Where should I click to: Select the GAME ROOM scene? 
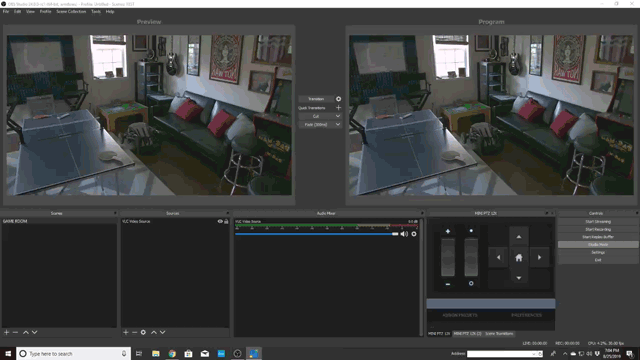coord(59,221)
